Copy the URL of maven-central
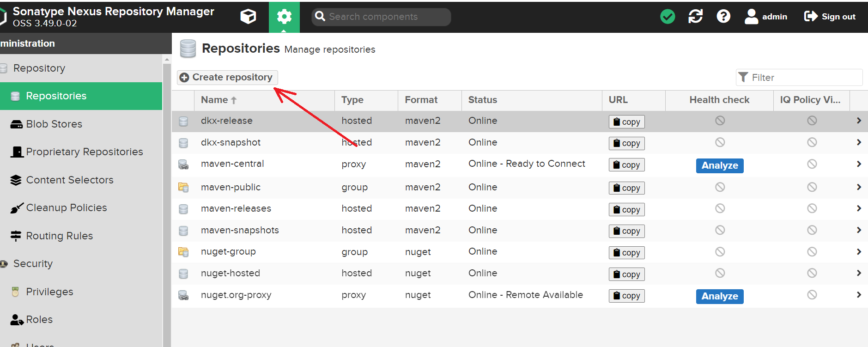This screenshot has height=347, width=868. [626, 165]
